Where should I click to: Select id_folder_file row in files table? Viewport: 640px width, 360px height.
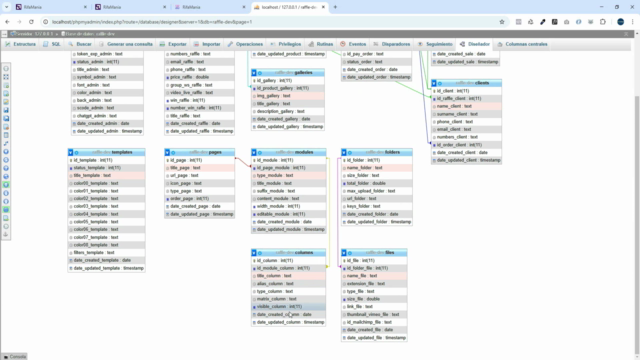[x=374, y=268]
